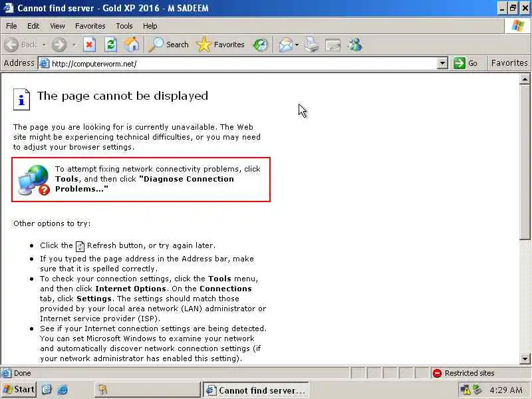Click the IE icon in the title bar
This screenshot has width=532, height=399.
(x=8, y=7)
